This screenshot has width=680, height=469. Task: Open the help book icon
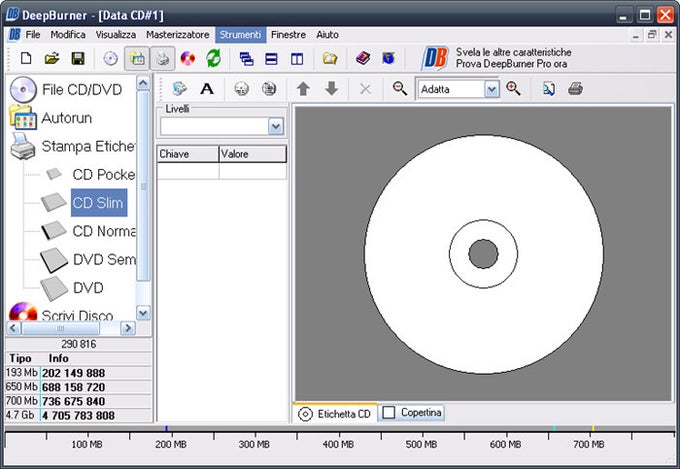click(363, 58)
